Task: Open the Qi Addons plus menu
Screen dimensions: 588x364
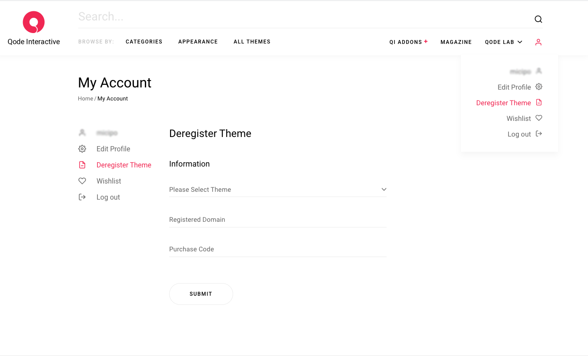Action: 408,42
